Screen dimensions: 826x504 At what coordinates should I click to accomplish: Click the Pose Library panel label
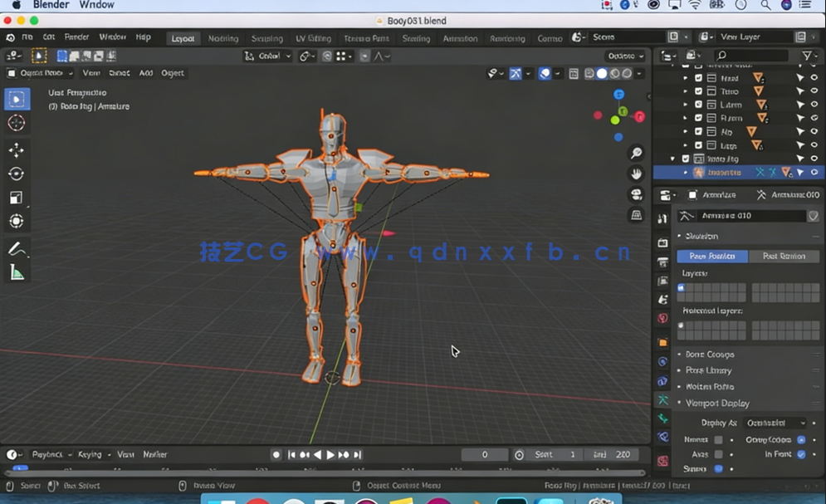pos(710,370)
